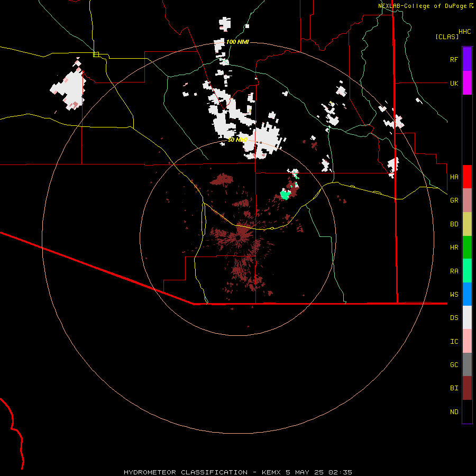Select the yellow BD big drops swatch

coord(467,224)
